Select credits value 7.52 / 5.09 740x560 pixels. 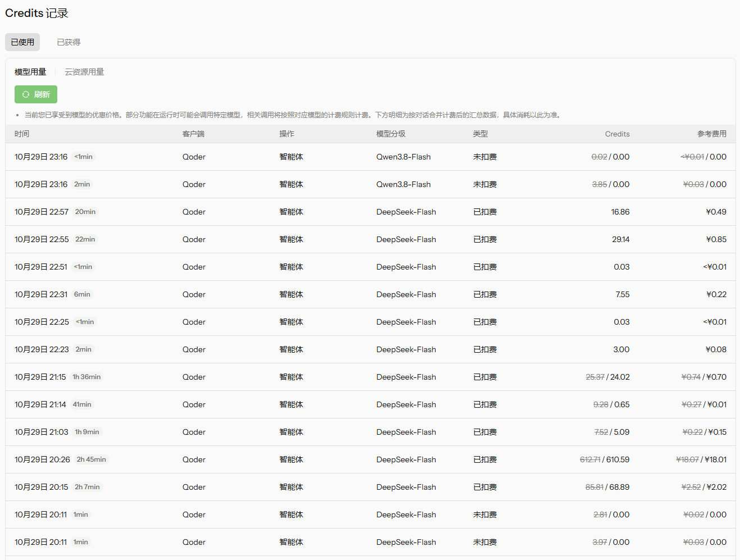(612, 432)
